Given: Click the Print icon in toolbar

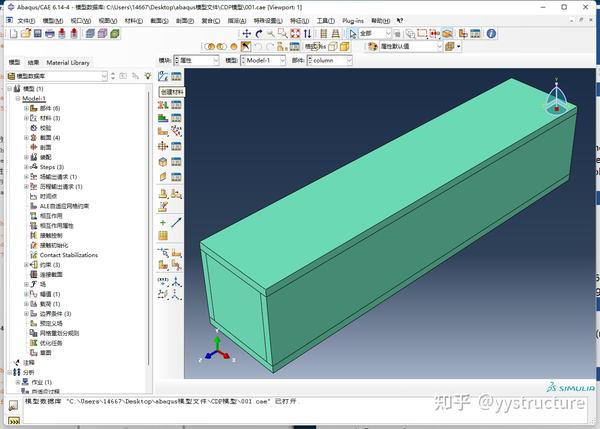Looking at the screenshot, I should tap(50, 34).
